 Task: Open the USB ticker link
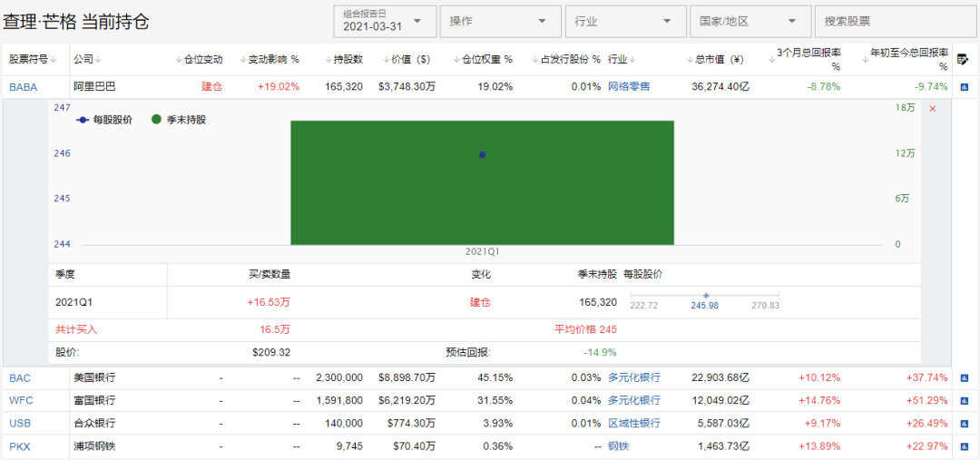(x=20, y=423)
